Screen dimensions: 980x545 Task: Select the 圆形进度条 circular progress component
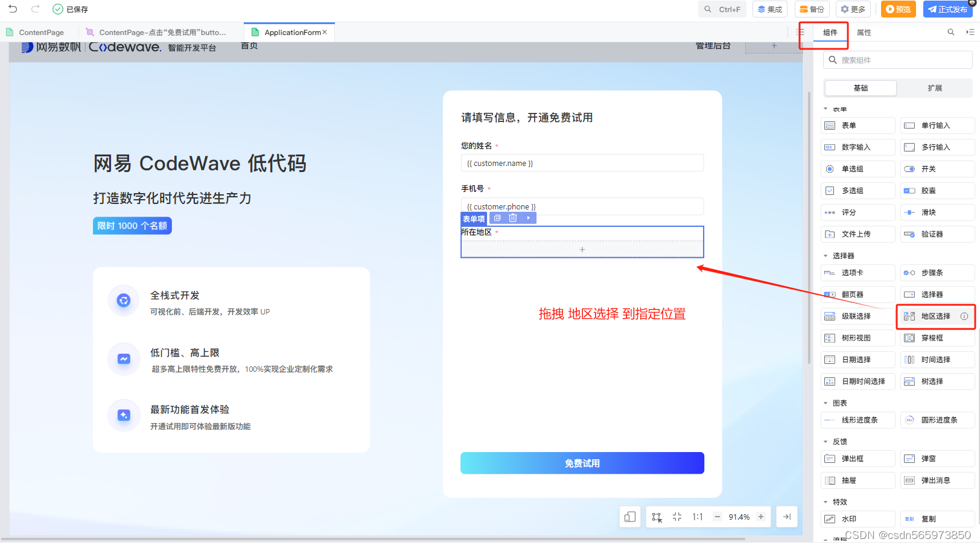coord(938,420)
